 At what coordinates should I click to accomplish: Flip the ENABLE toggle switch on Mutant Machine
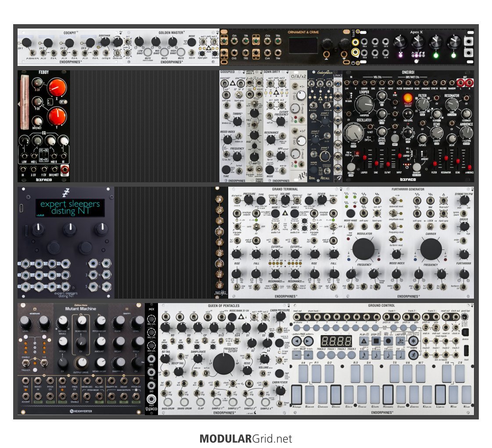click(26, 363)
